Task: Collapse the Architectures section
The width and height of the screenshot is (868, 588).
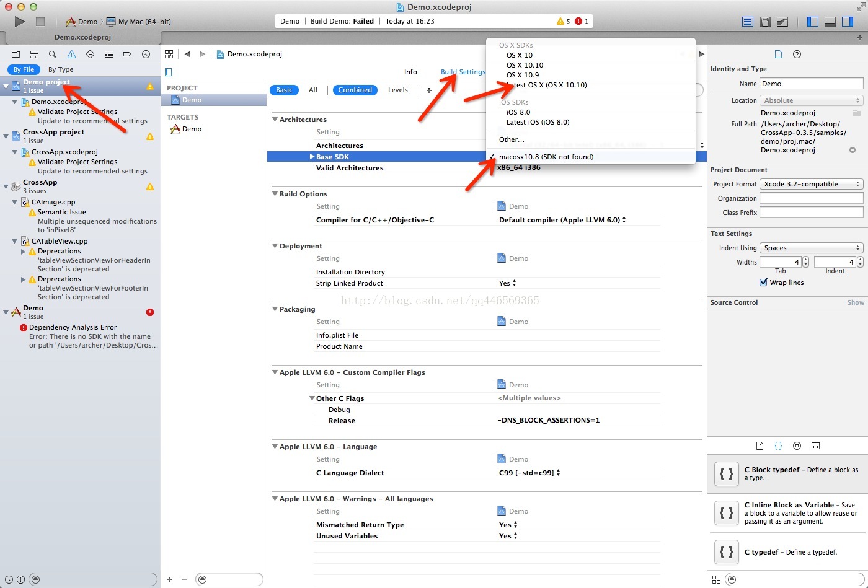Action: [275, 120]
